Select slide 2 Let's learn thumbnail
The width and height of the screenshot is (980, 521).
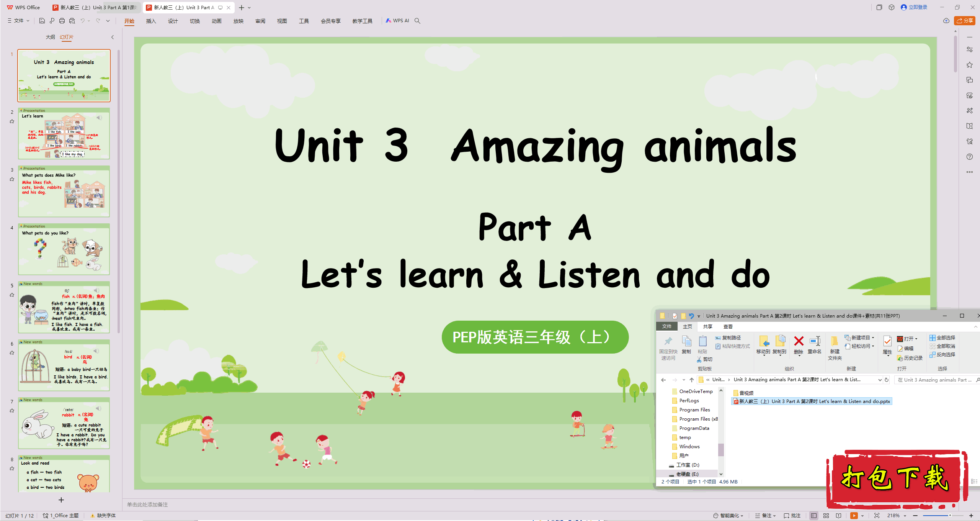click(64, 134)
